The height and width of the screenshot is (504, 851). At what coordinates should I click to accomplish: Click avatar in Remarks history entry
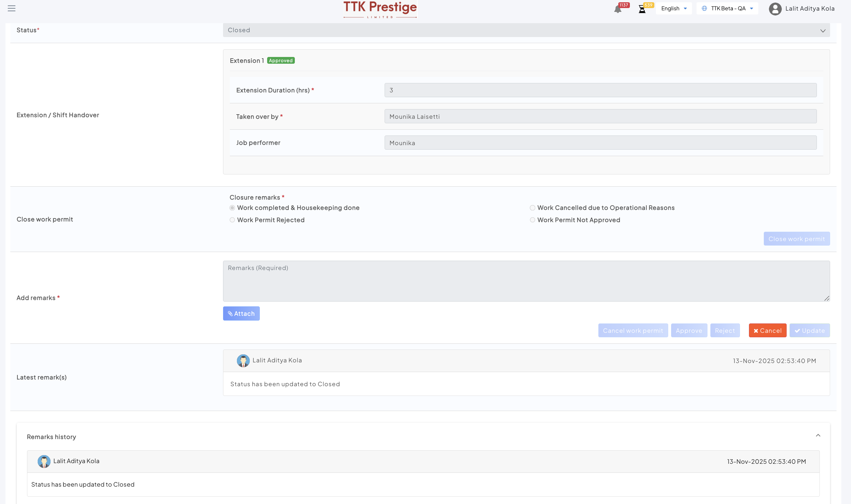coord(44,462)
